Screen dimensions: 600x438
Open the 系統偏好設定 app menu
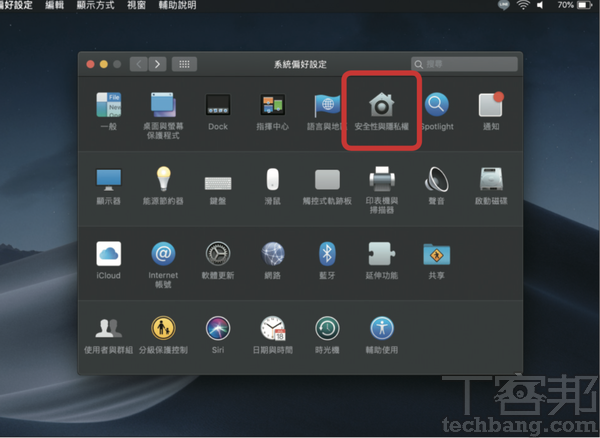point(16,5)
